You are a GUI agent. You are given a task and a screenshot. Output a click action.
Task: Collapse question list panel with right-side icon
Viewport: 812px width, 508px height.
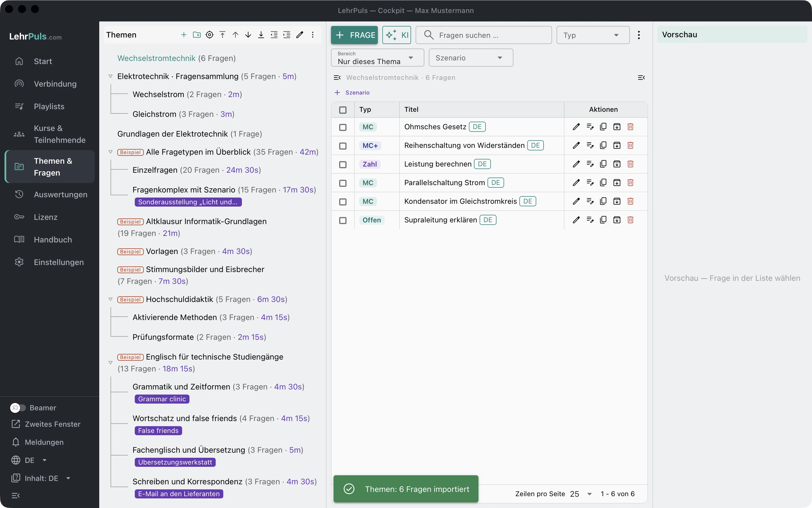coord(641,78)
